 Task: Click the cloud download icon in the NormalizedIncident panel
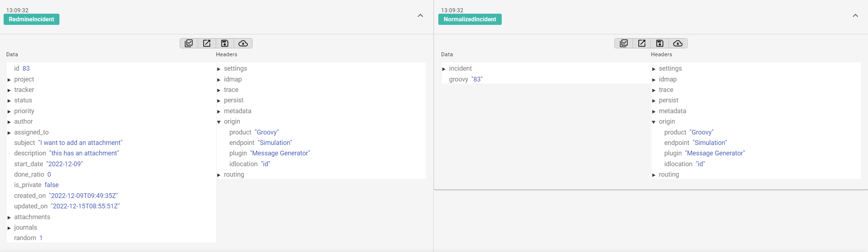click(678, 43)
